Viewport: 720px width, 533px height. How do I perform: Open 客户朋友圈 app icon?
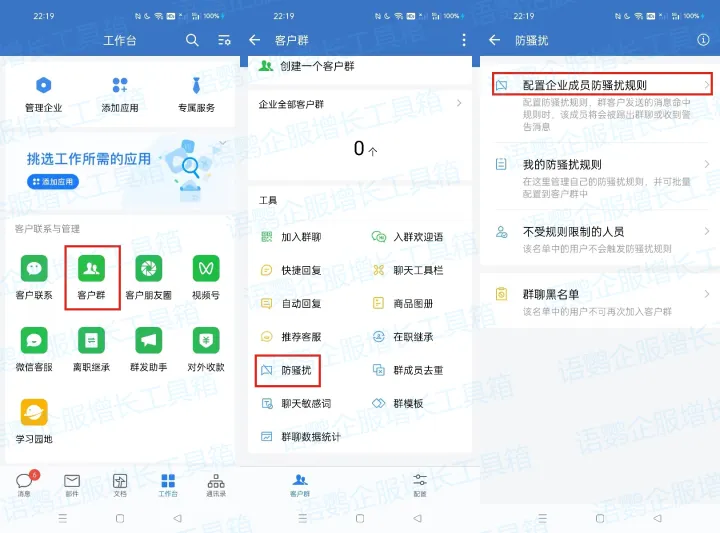click(x=148, y=268)
